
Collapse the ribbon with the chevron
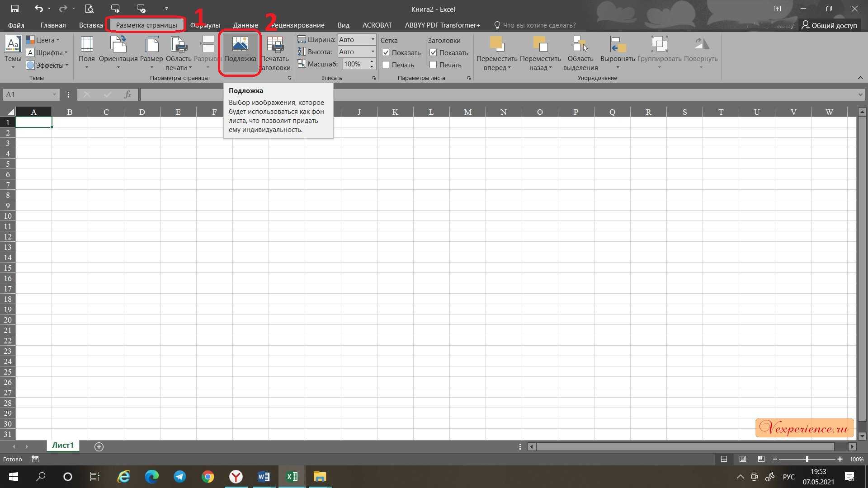860,78
